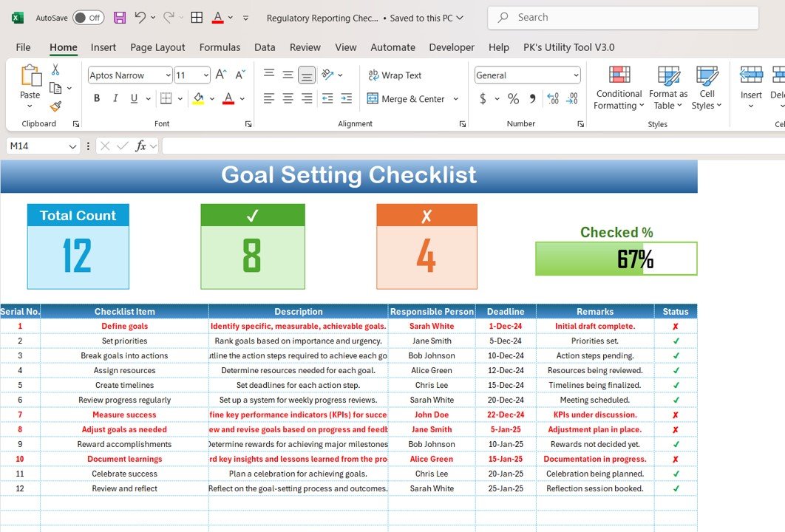Open the font size dropdown
This screenshot has width=785, height=532.
tap(205, 75)
